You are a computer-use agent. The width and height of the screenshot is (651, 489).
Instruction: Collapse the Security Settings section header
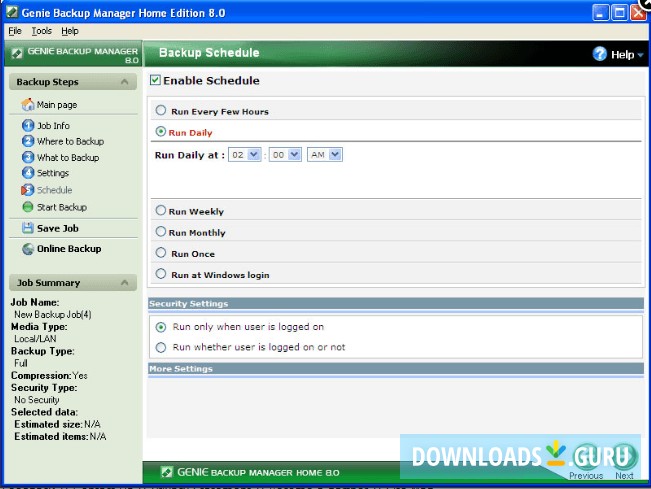click(x=396, y=303)
